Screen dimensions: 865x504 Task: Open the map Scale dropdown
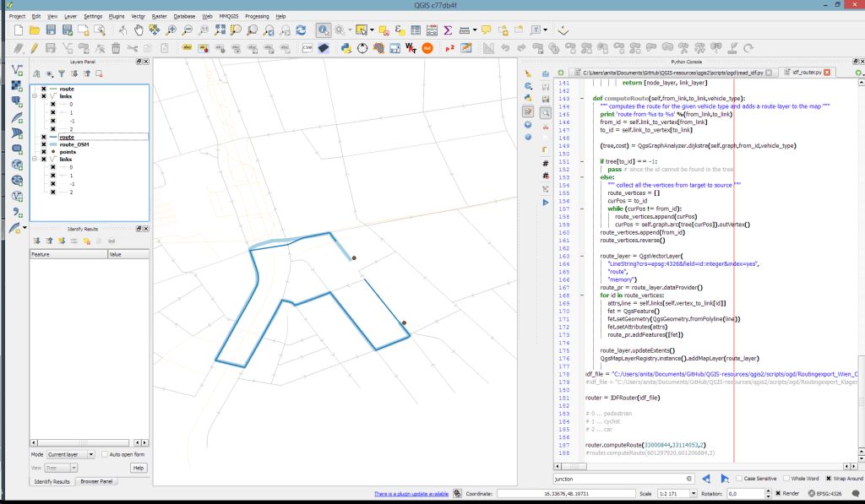pyautogui.click(x=693, y=493)
